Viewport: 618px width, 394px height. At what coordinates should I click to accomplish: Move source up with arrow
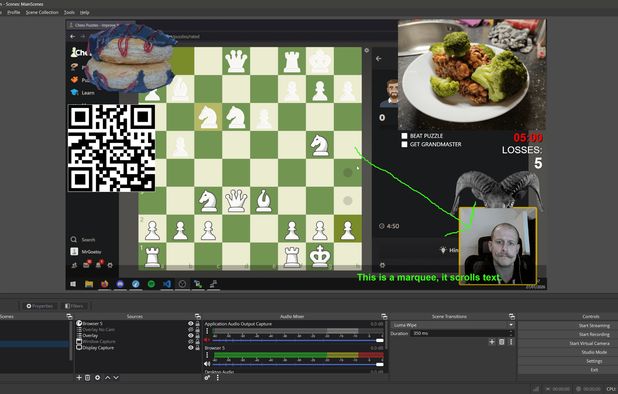(108, 377)
